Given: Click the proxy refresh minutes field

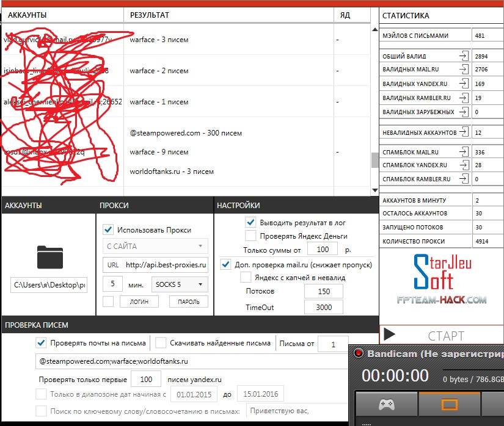Looking at the screenshot, I should [112, 284].
